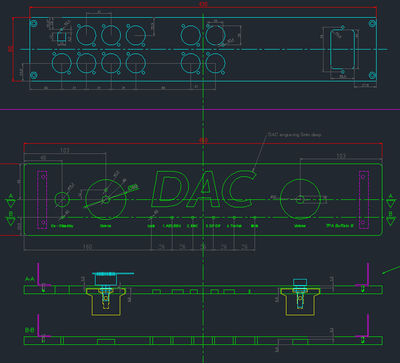
Task: Click the right magenta dashed handle rectangle
Action: [364, 200]
